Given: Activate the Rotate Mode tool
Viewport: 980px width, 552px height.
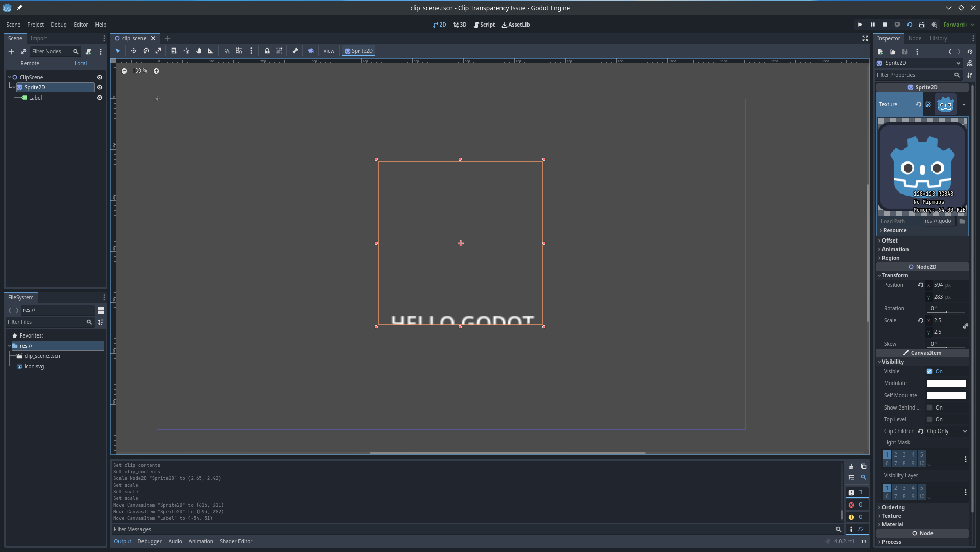Looking at the screenshot, I should point(146,51).
